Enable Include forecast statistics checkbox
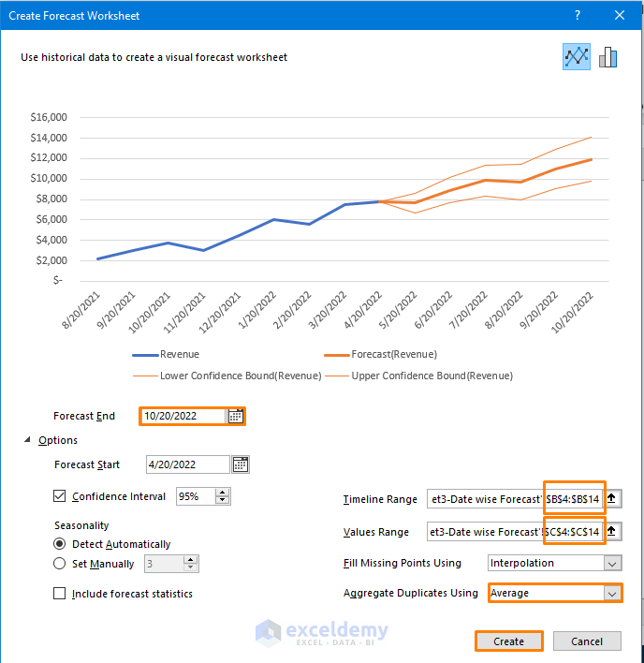The height and width of the screenshot is (663, 644). [x=61, y=593]
